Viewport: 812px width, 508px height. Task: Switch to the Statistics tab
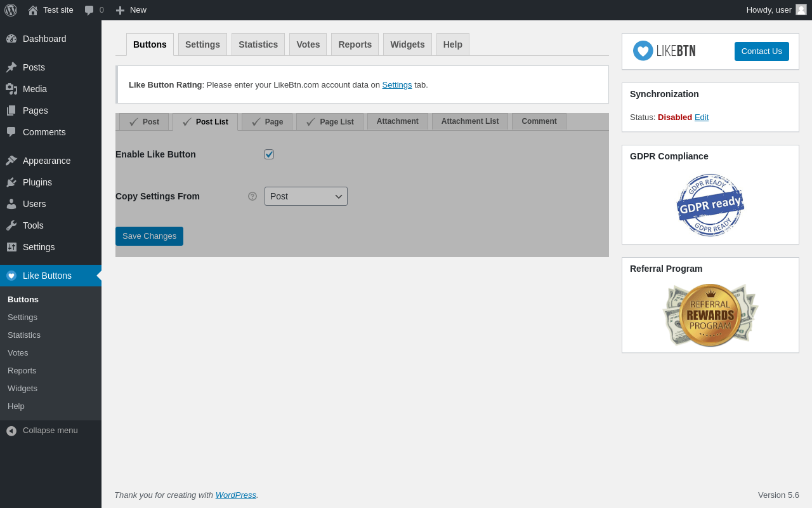tap(258, 44)
